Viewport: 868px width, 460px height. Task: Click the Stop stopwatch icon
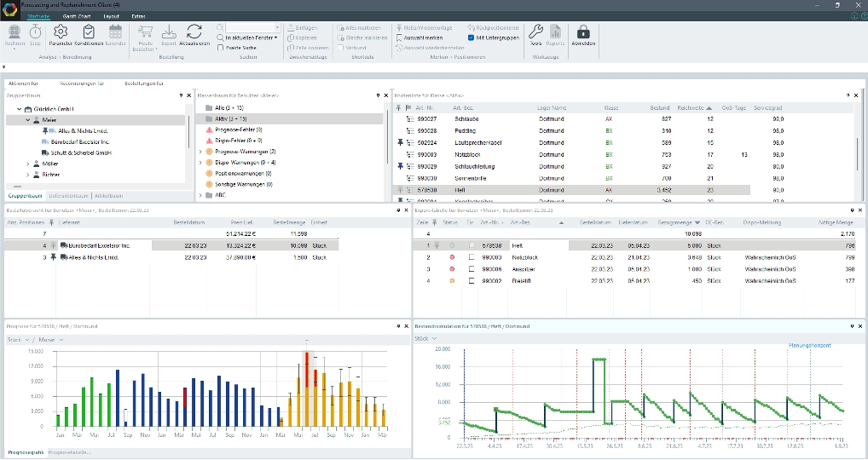click(x=35, y=32)
